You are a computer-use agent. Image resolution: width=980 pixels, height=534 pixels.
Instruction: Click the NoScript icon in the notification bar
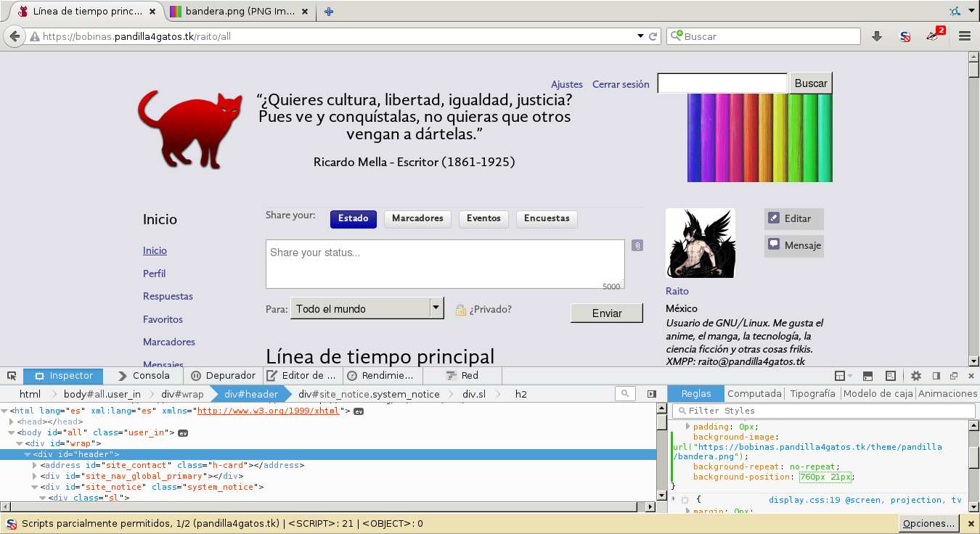[x=12, y=523]
